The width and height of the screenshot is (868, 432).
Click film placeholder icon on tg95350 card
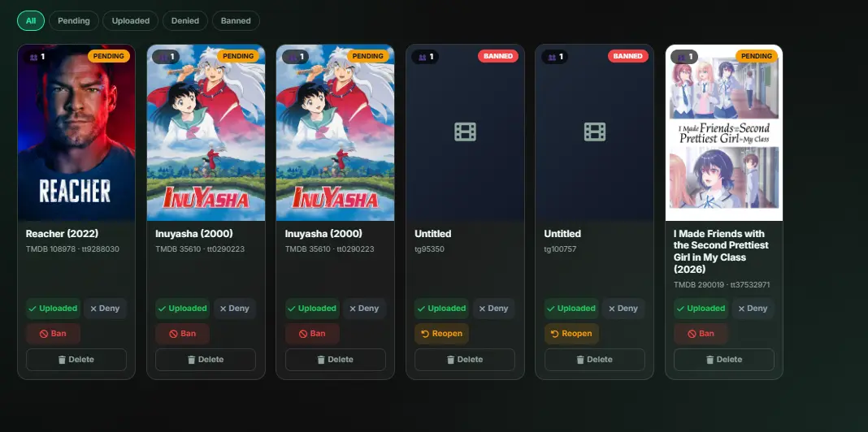[x=465, y=132]
